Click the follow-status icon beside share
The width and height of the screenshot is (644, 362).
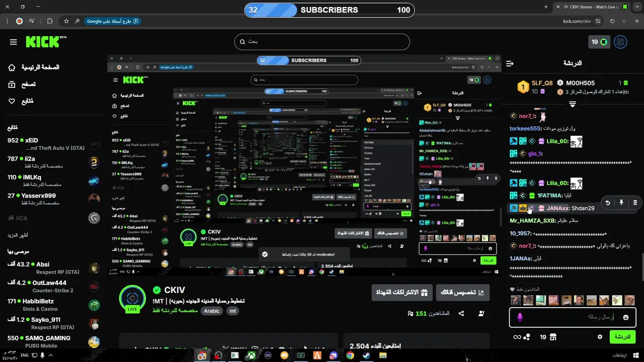tap(481, 313)
